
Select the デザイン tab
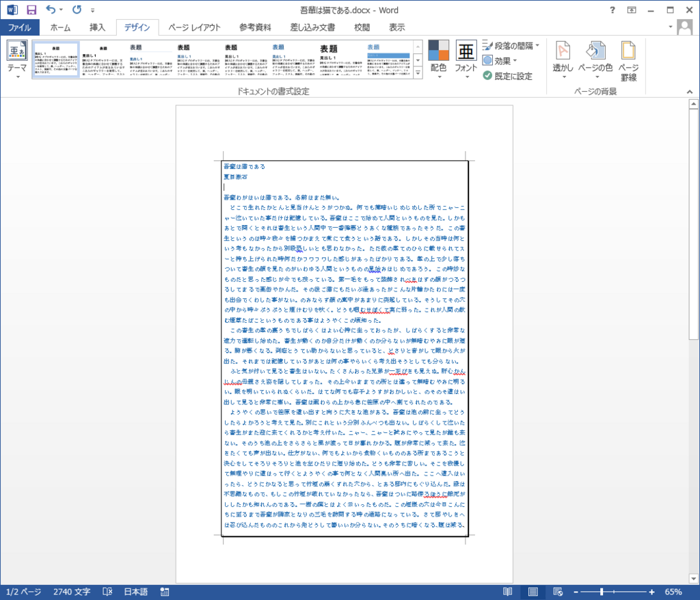(137, 27)
